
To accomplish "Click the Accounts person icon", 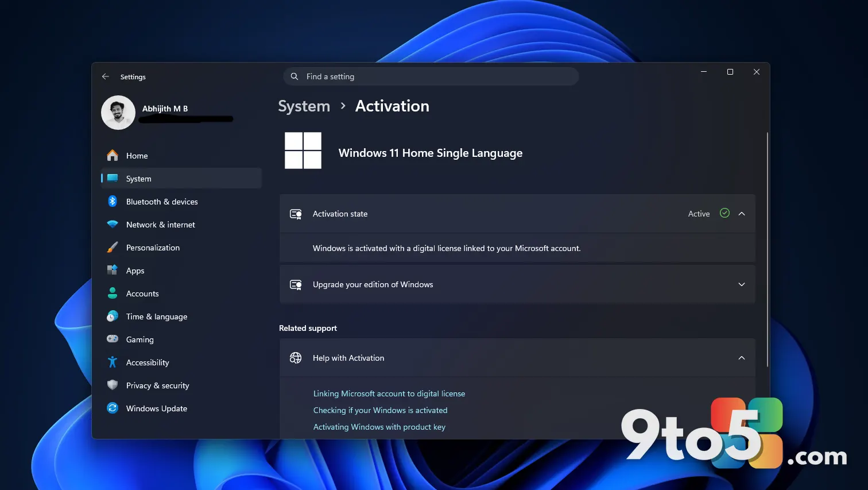I will coord(113,293).
